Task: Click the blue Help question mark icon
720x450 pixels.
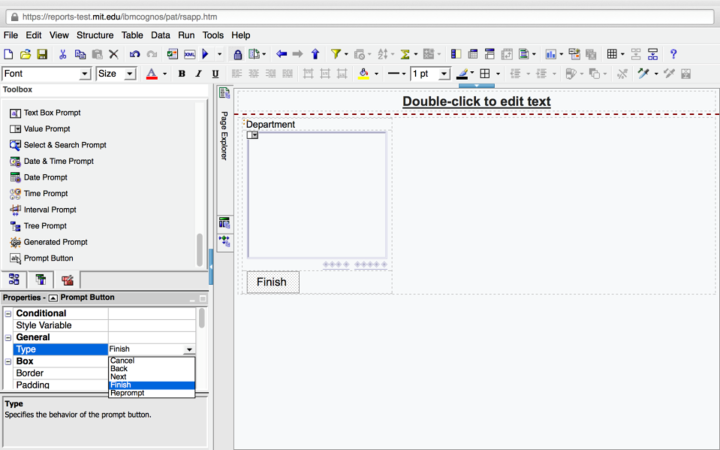Action: [x=673, y=54]
